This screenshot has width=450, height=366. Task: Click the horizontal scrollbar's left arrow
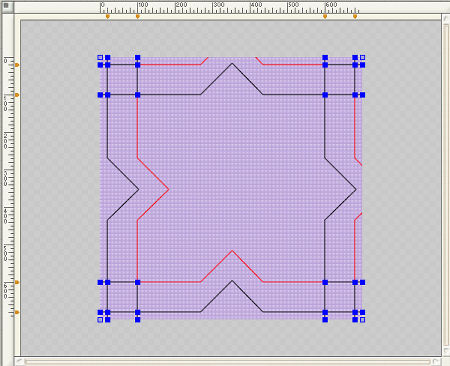coord(19,361)
